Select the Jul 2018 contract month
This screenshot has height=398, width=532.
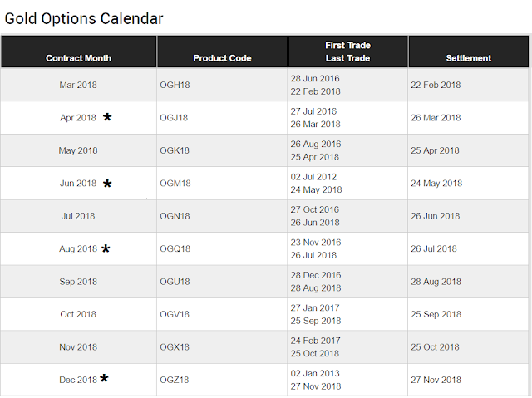click(78, 216)
